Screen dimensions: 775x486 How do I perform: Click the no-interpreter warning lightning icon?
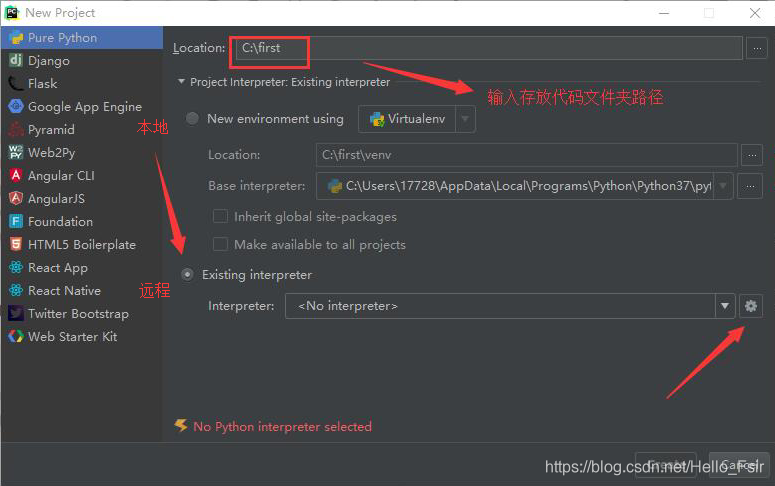click(181, 426)
